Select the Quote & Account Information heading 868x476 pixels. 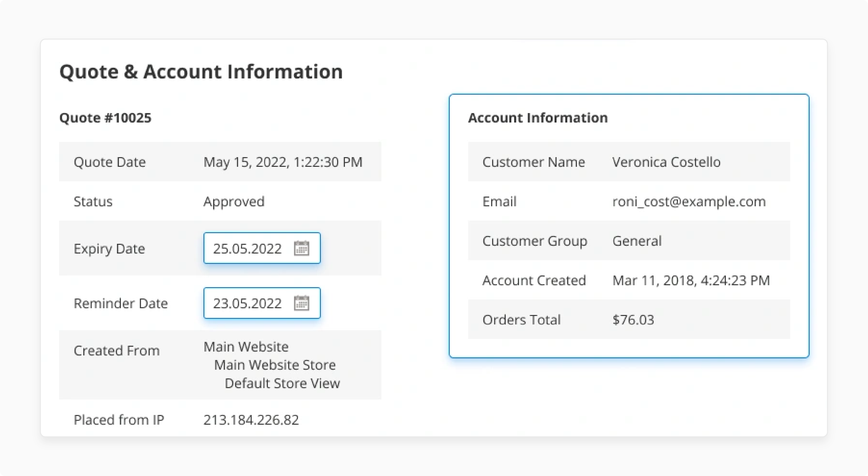(201, 72)
